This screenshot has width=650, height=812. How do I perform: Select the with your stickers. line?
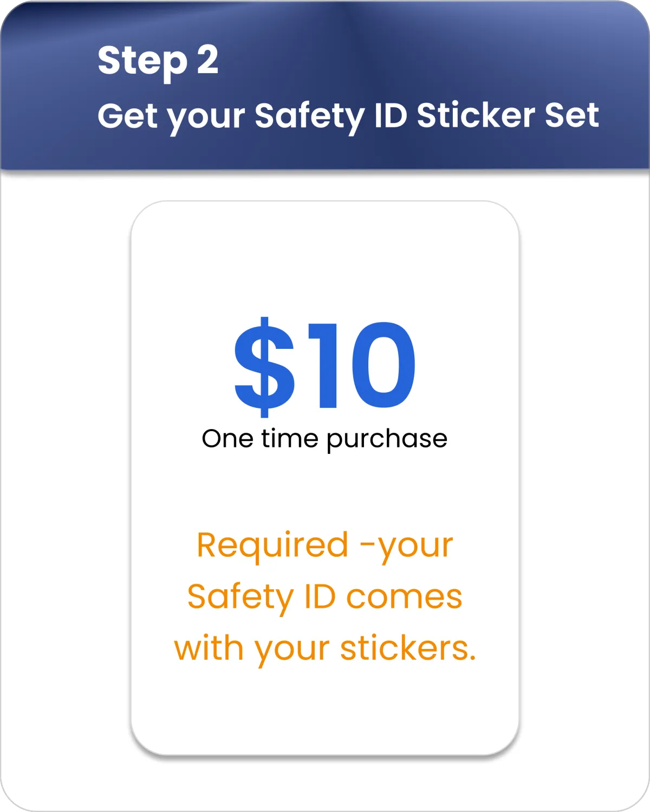pos(324,649)
